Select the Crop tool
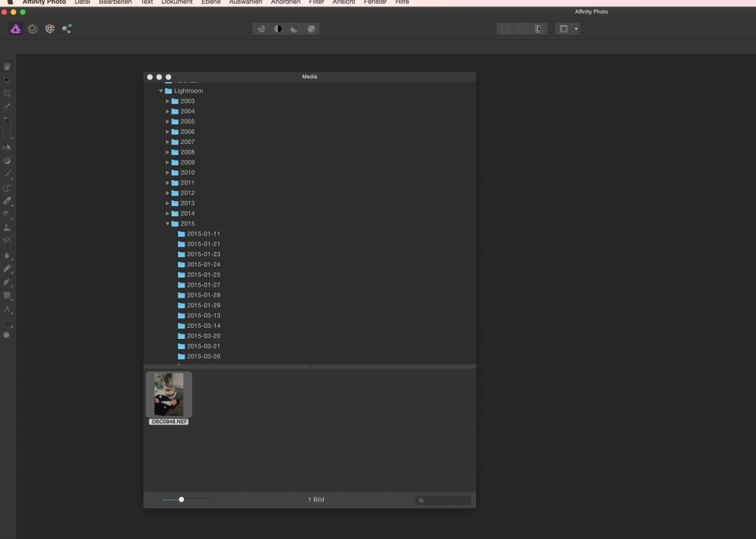 (x=7, y=93)
